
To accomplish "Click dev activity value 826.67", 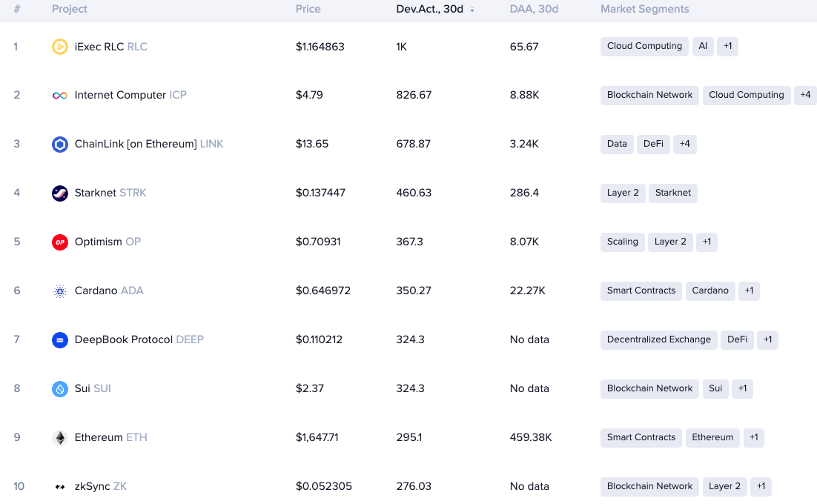I will [x=414, y=96].
